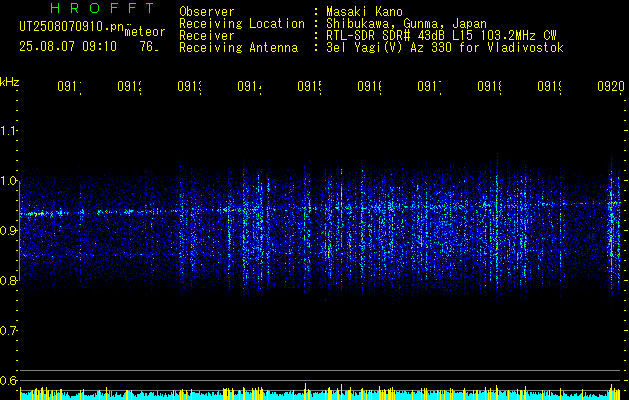
Task: Click the kHz axis unit label
Action: [10, 83]
